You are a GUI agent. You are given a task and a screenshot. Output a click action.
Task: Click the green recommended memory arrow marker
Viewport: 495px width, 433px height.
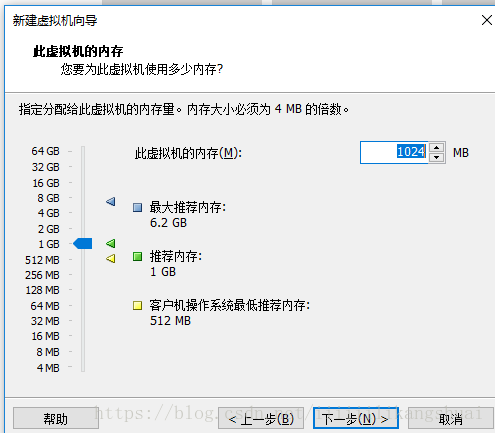[111, 243]
